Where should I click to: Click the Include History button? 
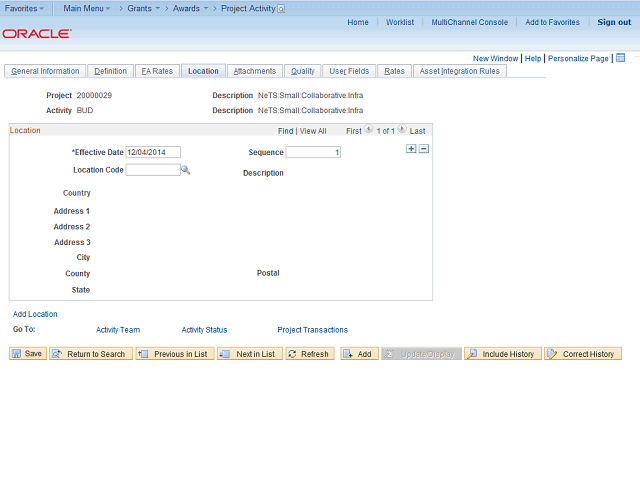pyautogui.click(x=502, y=353)
